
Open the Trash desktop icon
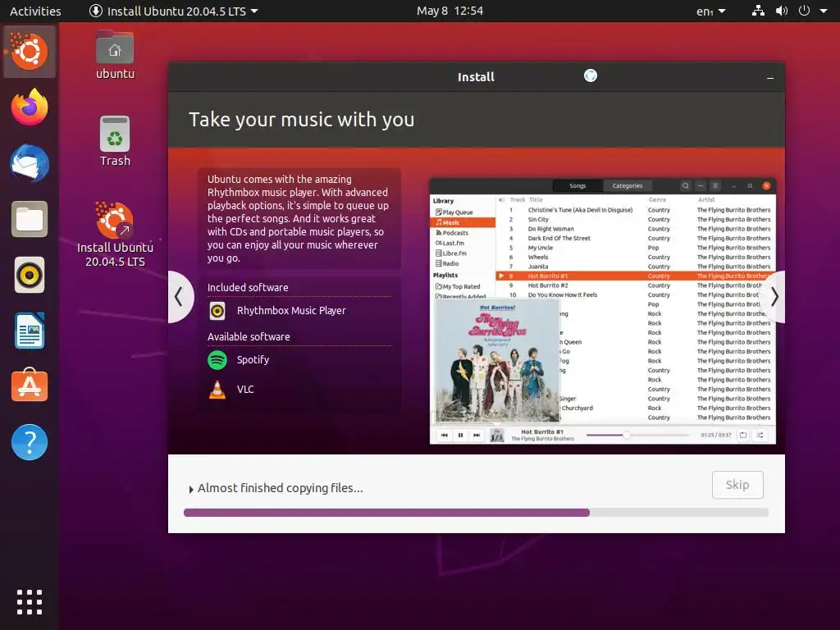click(x=115, y=141)
